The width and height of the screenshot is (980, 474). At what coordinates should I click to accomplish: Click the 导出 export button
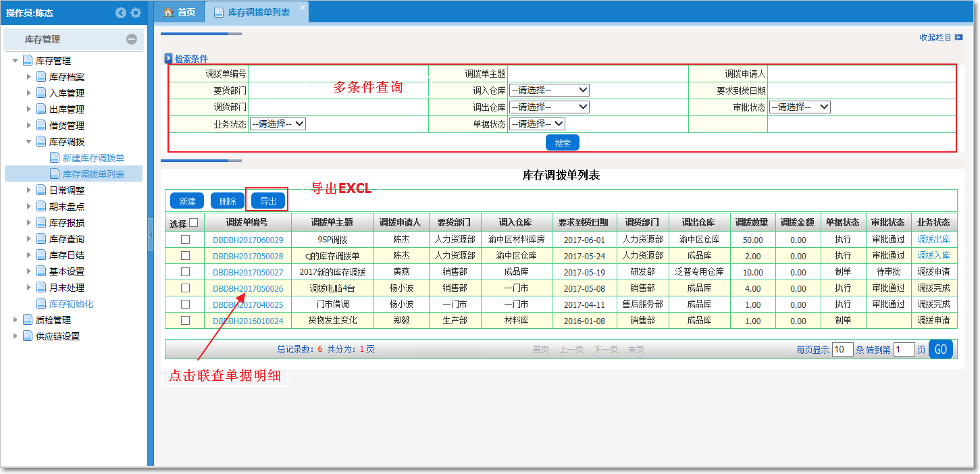coord(268,201)
